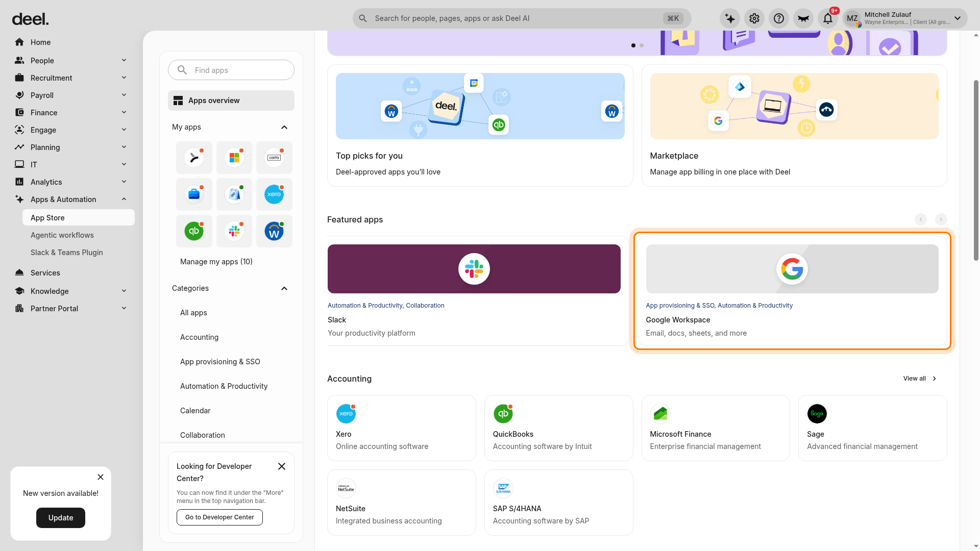Dismiss the New version available popup

click(x=101, y=477)
